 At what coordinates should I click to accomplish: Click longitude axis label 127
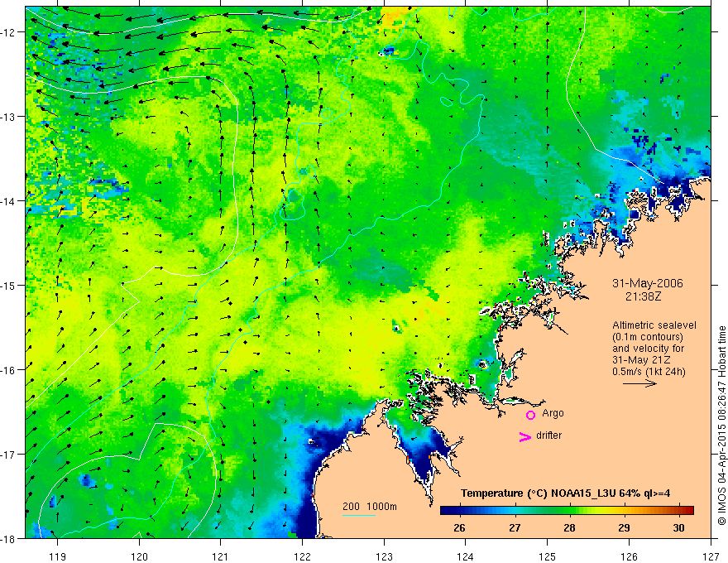[711, 556]
